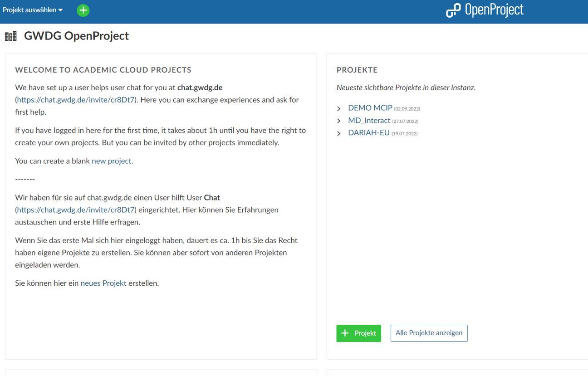The height and width of the screenshot is (376, 588).
Task: Follow the chat invite link in German paragraph
Action: 76,210
